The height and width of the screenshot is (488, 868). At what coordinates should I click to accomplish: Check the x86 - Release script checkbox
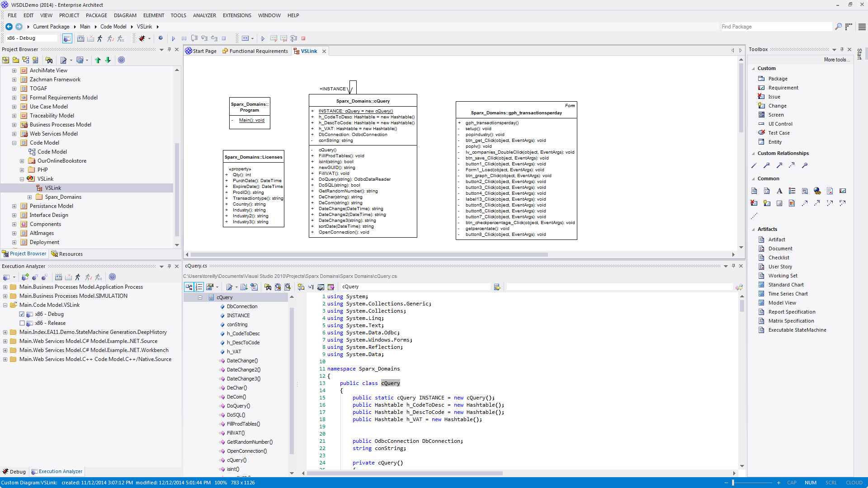tap(22, 323)
